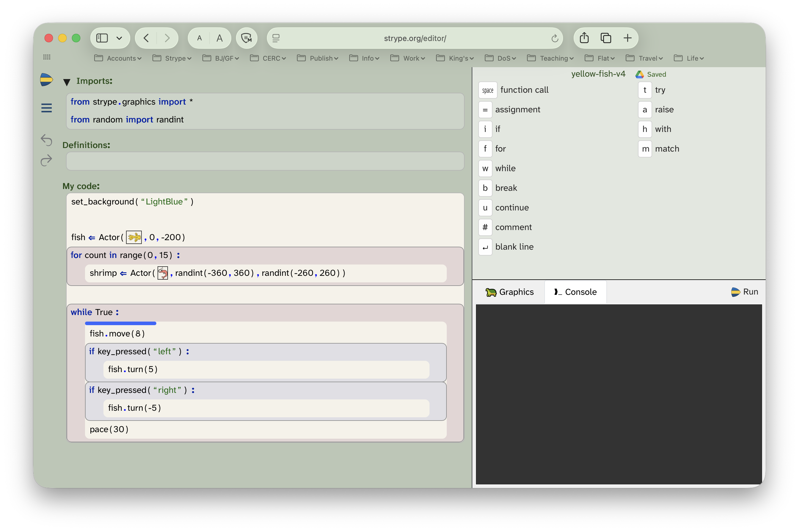799x532 pixels.
Task: Open the Strype bookmarks folder
Action: click(172, 58)
